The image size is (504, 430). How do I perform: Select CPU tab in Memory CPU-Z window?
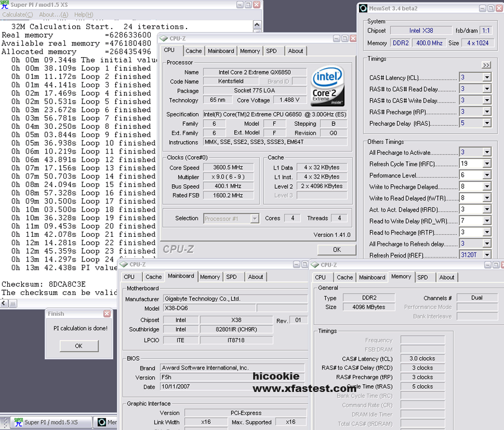(x=320, y=277)
